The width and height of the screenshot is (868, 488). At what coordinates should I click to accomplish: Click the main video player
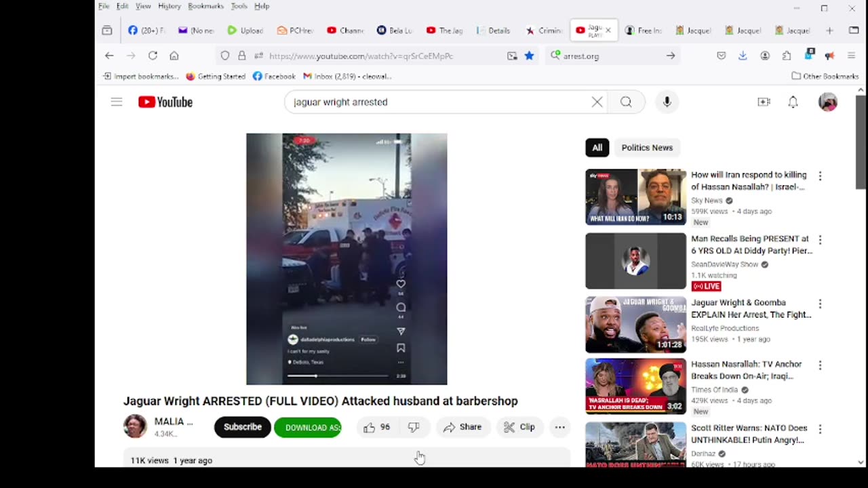(347, 259)
